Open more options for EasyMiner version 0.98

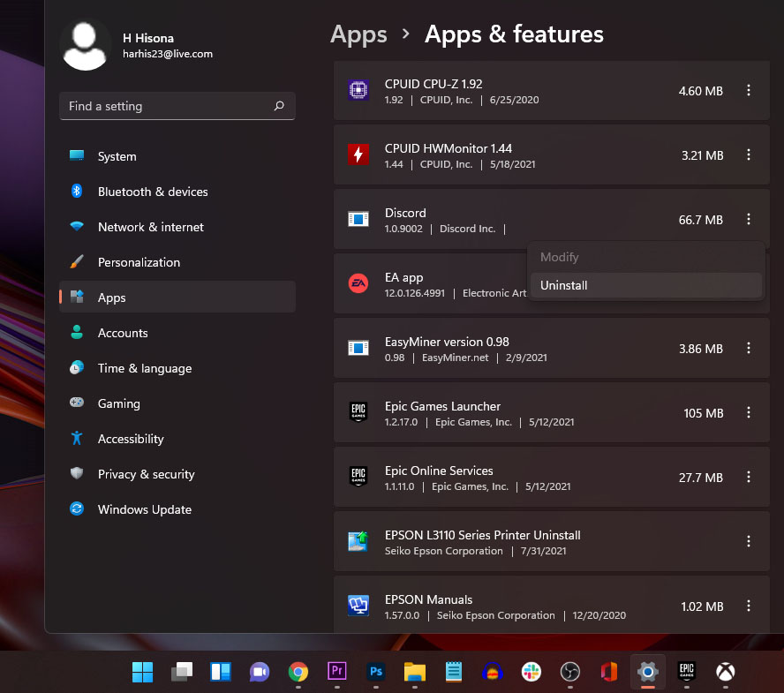point(749,348)
